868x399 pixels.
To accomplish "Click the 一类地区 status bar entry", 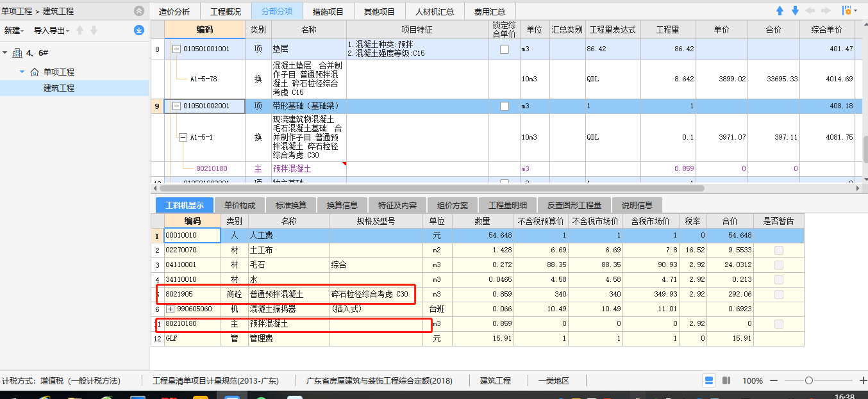I will pyautogui.click(x=553, y=380).
